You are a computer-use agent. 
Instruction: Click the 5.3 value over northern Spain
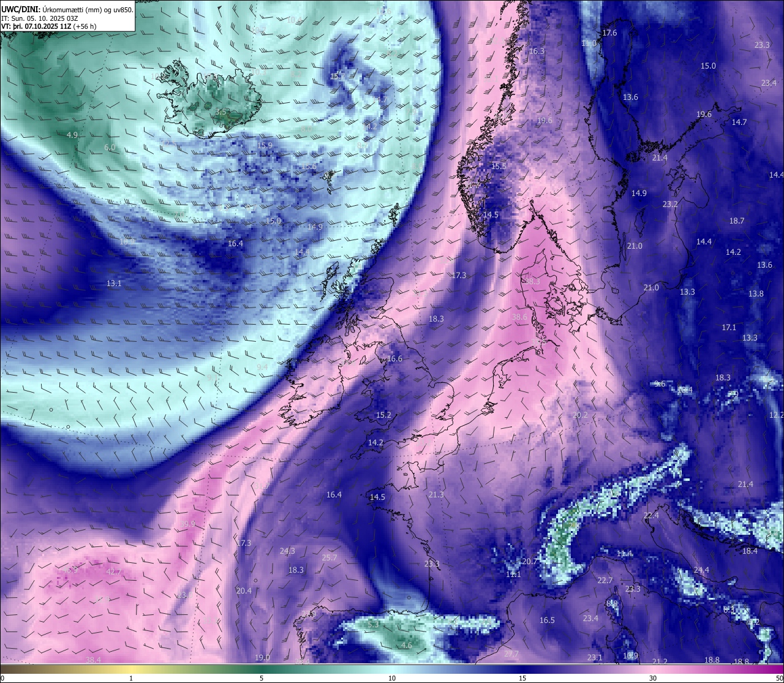coord(374,624)
